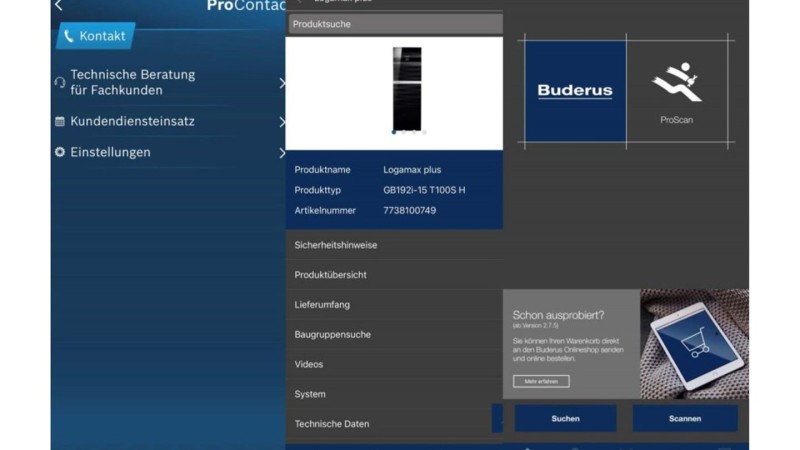Viewport: 800px width, 450px height.
Task: Open System section
Action: pyautogui.click(x=394, y=394)
